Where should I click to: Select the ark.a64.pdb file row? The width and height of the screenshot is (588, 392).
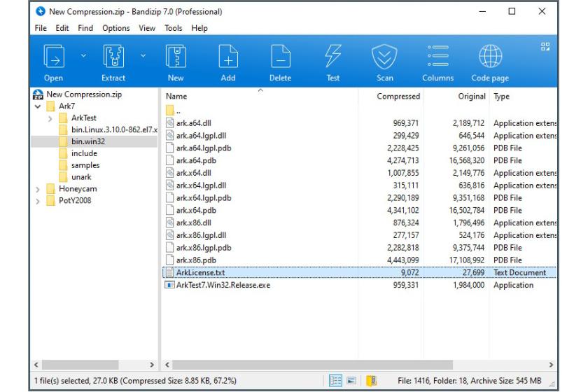pyautogui.click(x=360, y=160)
